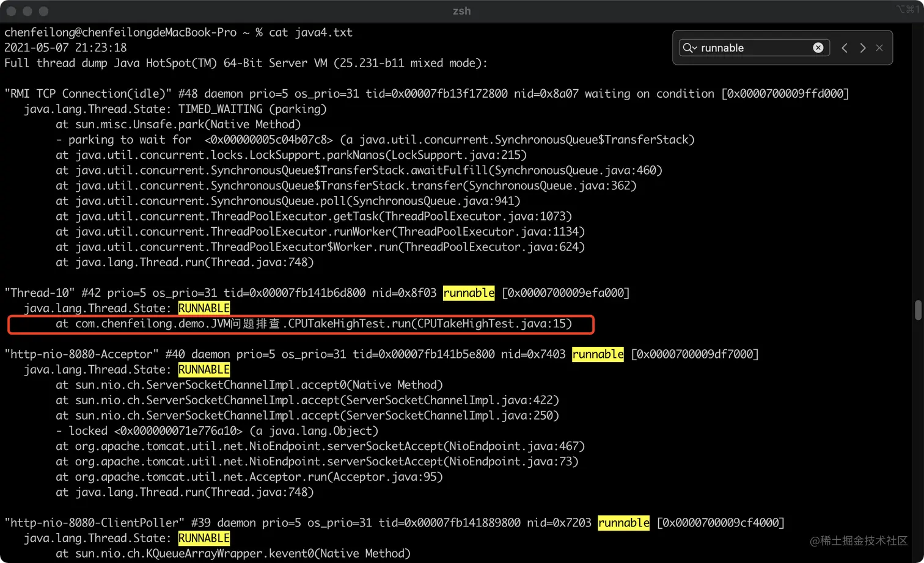The width and height of the screenshot is (924, 563).
Task: Click the ThreadPoolExecutor.runWorker stack line
Action: point(320,231)
